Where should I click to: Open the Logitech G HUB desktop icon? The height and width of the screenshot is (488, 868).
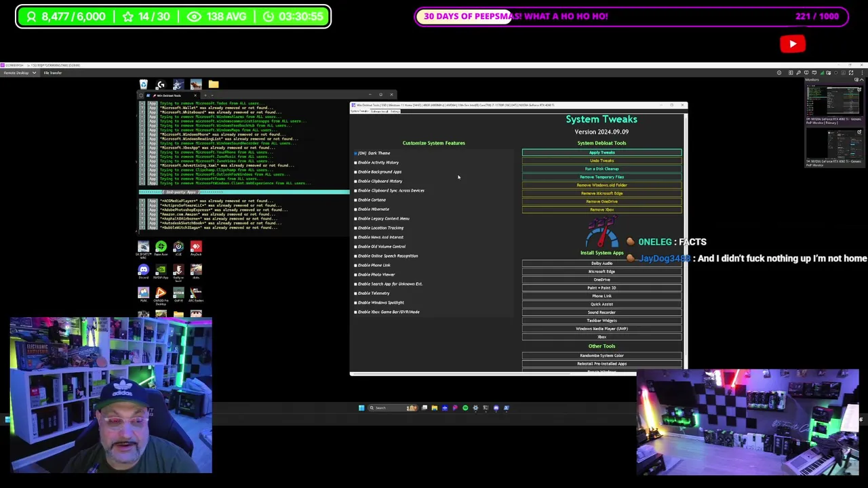[x=161, y=85]
